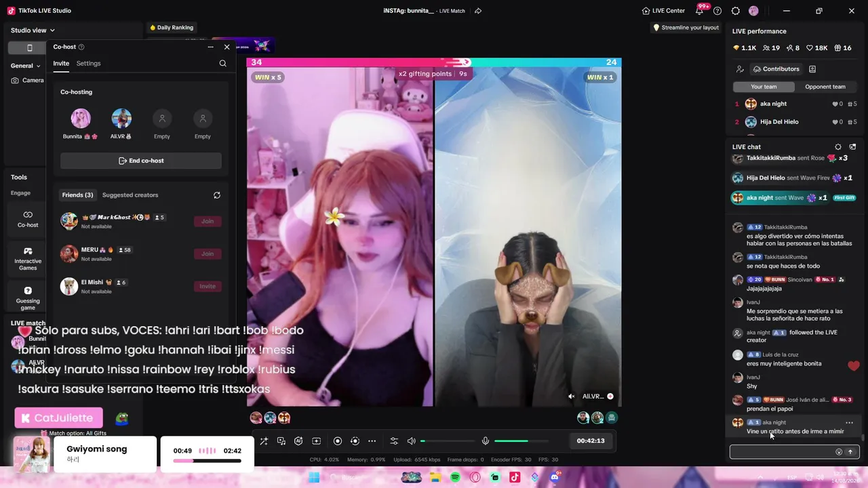Select the Camera source
This screenshot has height=488, width=868.
(x=28, y=80)
